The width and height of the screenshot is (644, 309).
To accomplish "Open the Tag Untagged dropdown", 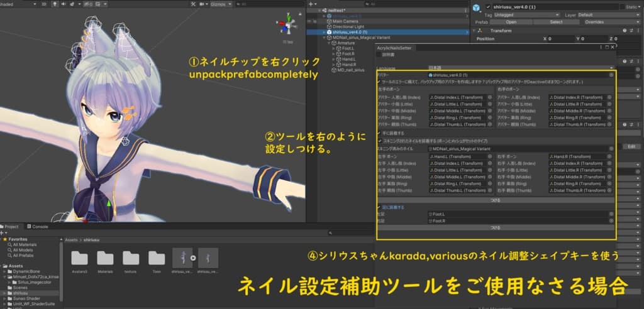I will point(527,14).
